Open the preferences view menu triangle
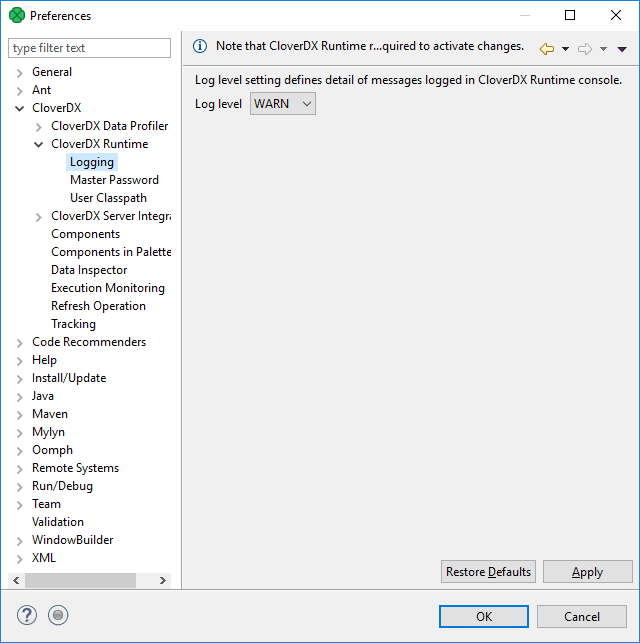640x643 pixels. point(622,49)
